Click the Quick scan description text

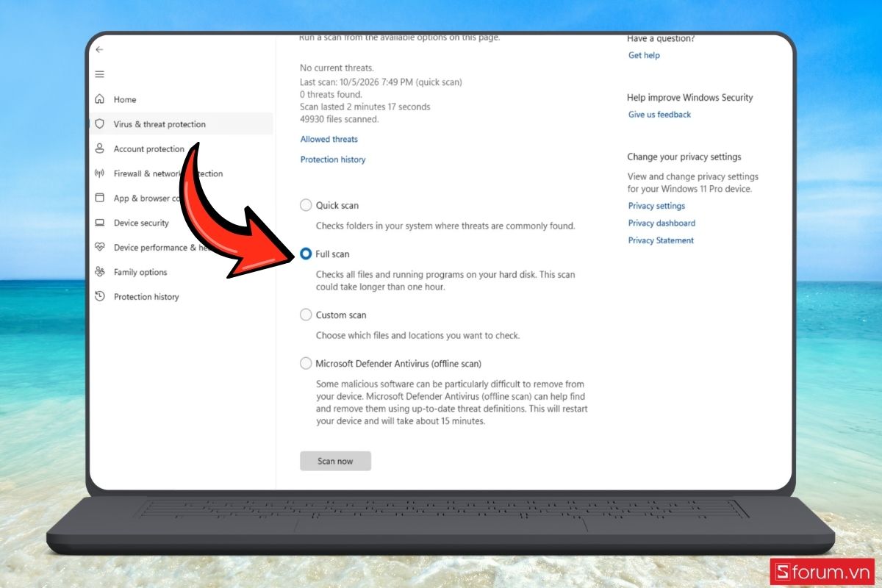445,226
